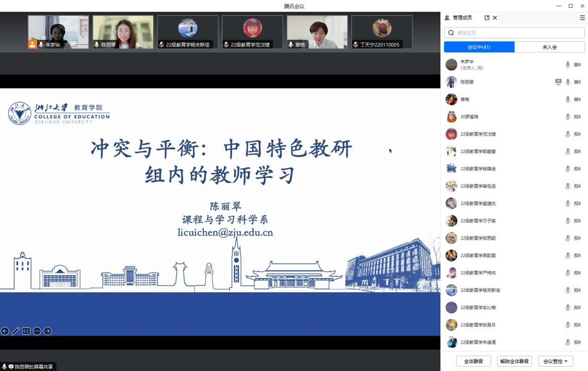Close the 管理成员 members panel
The height and width of the screenshot is (371, 588).
pyautogui.click(x=495, y=18)
